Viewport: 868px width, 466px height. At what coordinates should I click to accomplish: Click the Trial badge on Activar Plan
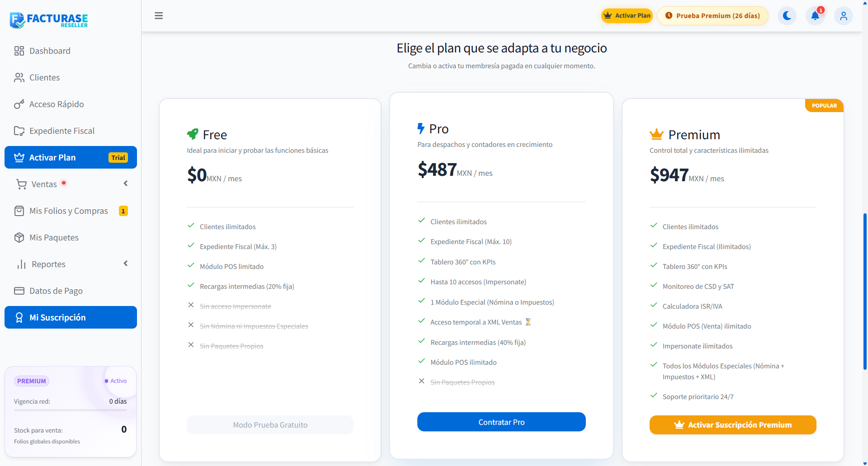pos(118,158)
